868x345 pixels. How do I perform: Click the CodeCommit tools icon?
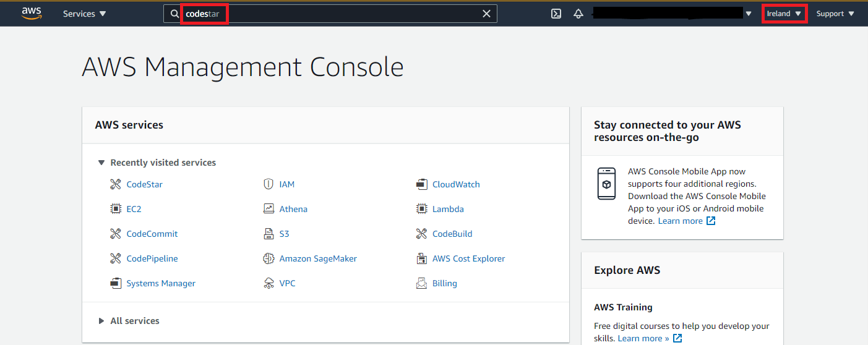pyautogui.click(x=115, y=234)
